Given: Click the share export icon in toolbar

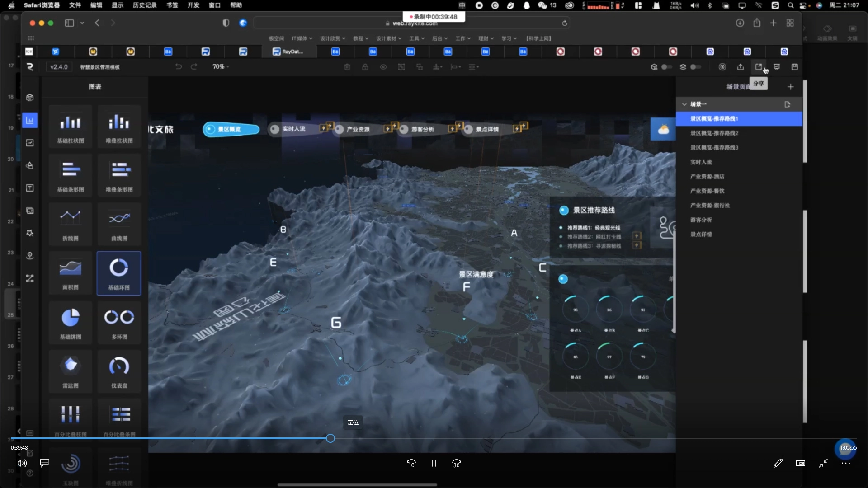Looking at the screenshot, I should coord(758,67).
